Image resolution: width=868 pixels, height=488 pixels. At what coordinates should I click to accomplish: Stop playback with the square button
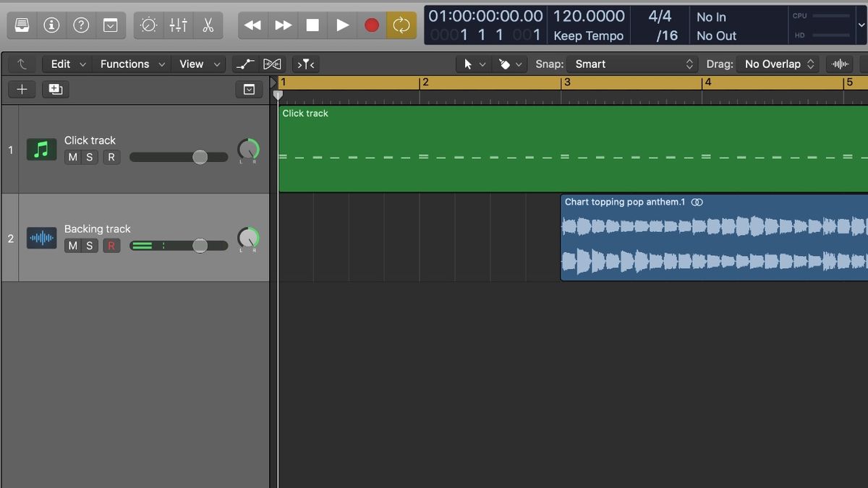tap(312, 24)
